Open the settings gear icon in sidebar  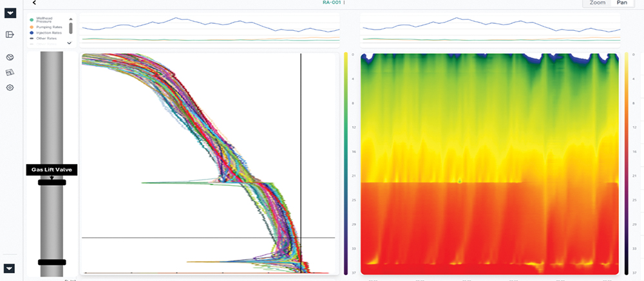[10, 87]
